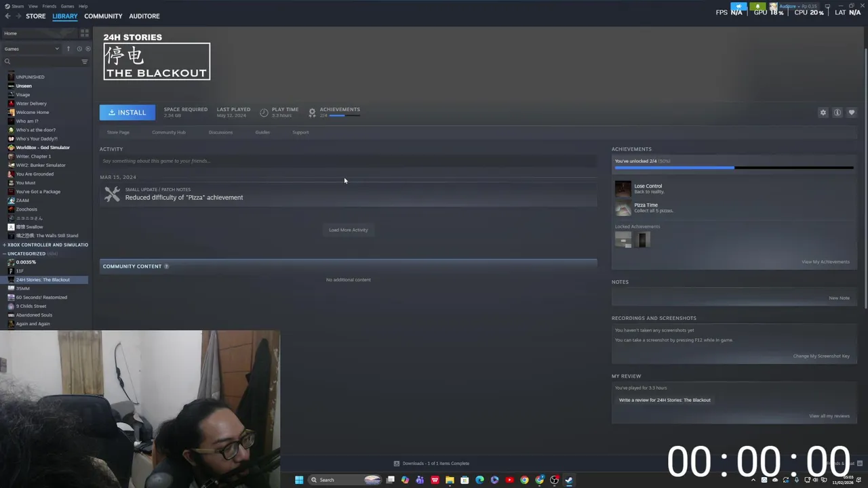Click View My Achievements link
Viewport: 868px width, 488px height.
click(x=825, y=262)
